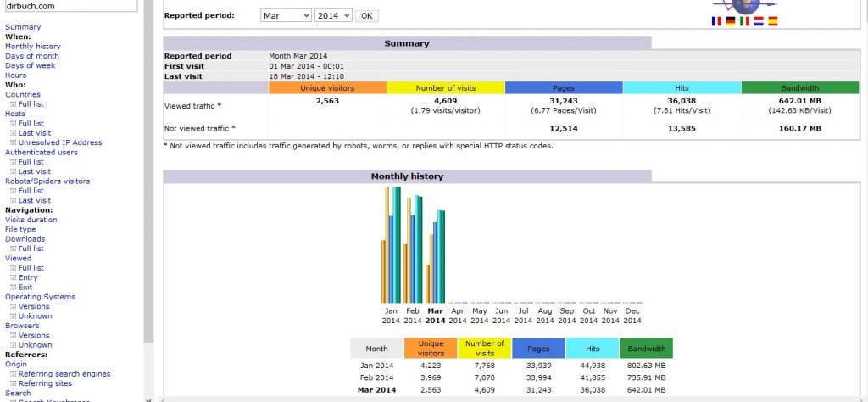This screenshot has width=868, height=402.
Task: Click the icon beside Browsers Unknown
Action: point(14,345)
